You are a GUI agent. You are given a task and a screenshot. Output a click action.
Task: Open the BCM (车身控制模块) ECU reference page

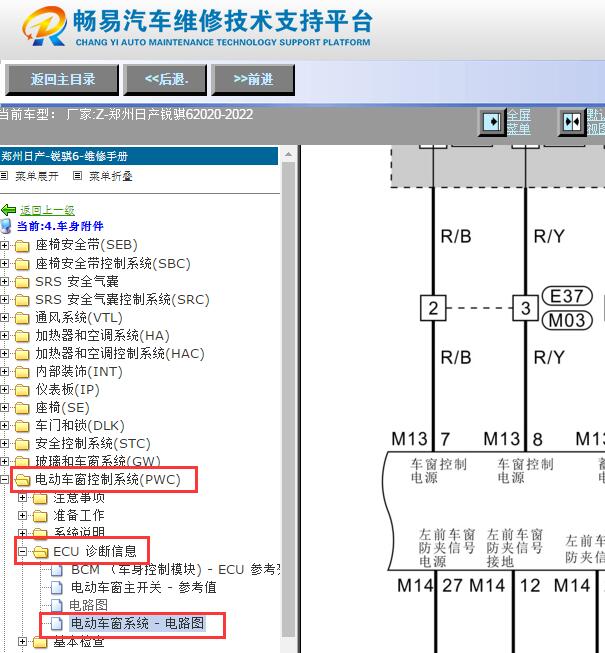(x=175, y=570)
